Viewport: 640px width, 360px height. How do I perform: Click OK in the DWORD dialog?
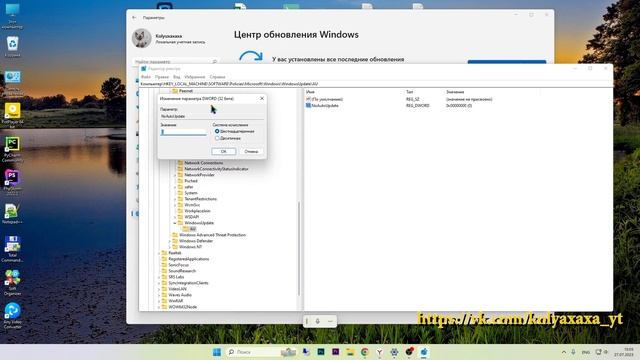(224, 151)
